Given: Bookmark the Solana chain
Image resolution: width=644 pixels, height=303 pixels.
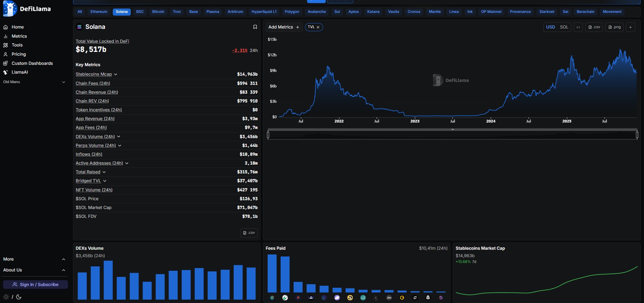Looking at the screenshot, I should tap(255, 27).
